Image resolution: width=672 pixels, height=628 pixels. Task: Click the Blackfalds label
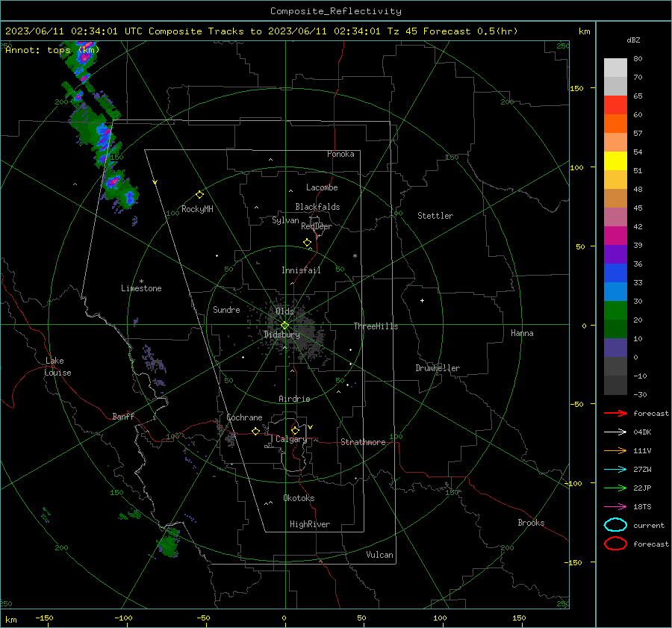pyautogui.click(x=317, y=207)
